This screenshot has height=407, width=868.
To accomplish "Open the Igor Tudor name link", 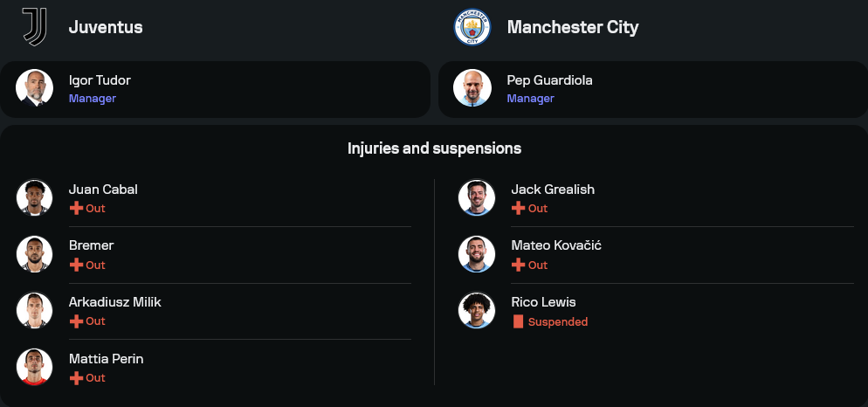I will tap(100, 80).
